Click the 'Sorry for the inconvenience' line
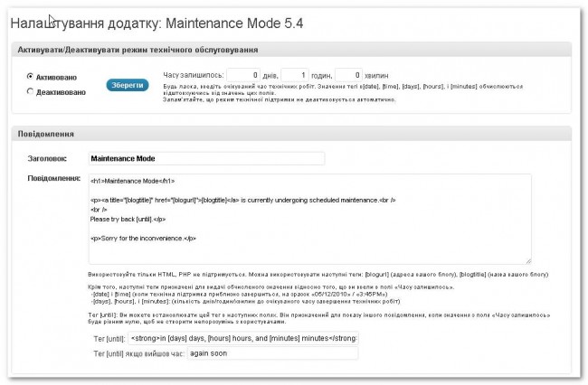Screen dimensions: 588x385 click(x=143, y=239)
